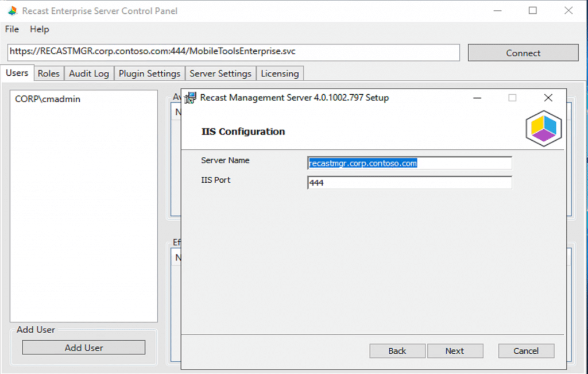Select CORP\cmadmin in the users list

47,99
